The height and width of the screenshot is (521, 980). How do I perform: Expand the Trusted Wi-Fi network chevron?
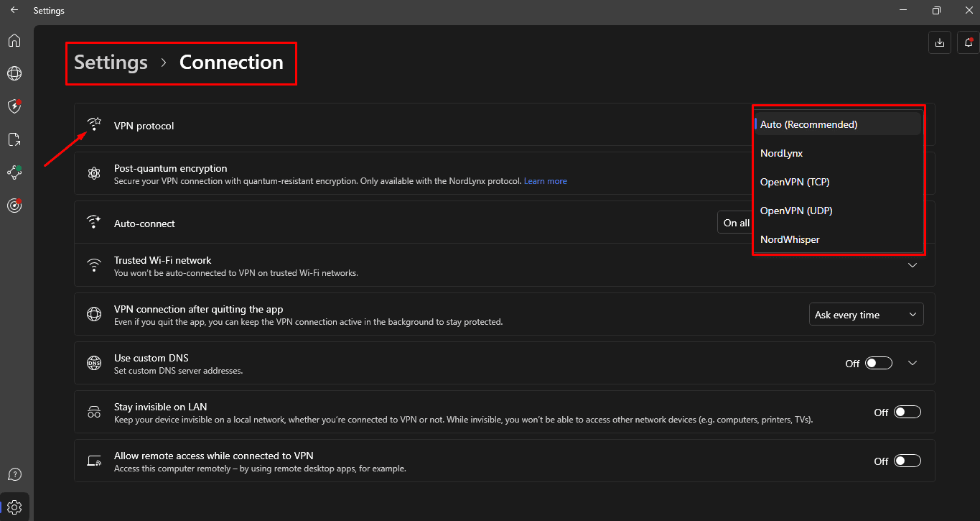pyautogui.click(x=913, y=265)
